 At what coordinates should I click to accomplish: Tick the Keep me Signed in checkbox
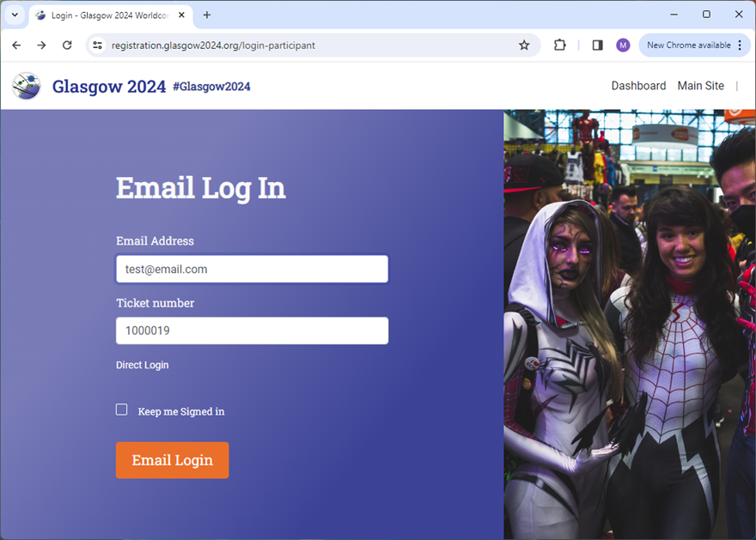[x=121, y=410]
